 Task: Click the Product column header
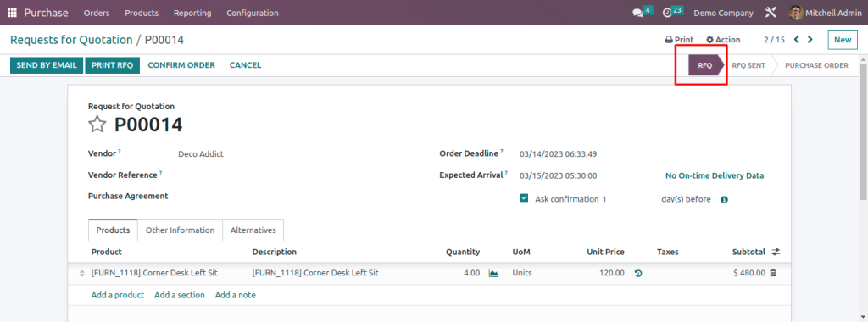coord(107,252)
